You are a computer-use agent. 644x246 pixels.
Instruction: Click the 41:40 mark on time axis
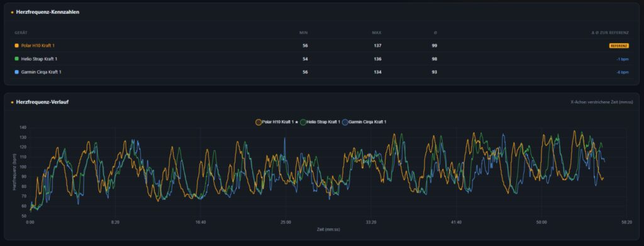pyautogui.click(x=457, y=222)
